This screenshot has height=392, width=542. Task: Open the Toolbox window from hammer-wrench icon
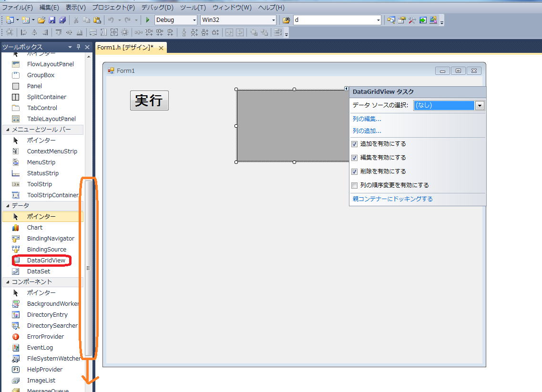click(x=412, y=20)
